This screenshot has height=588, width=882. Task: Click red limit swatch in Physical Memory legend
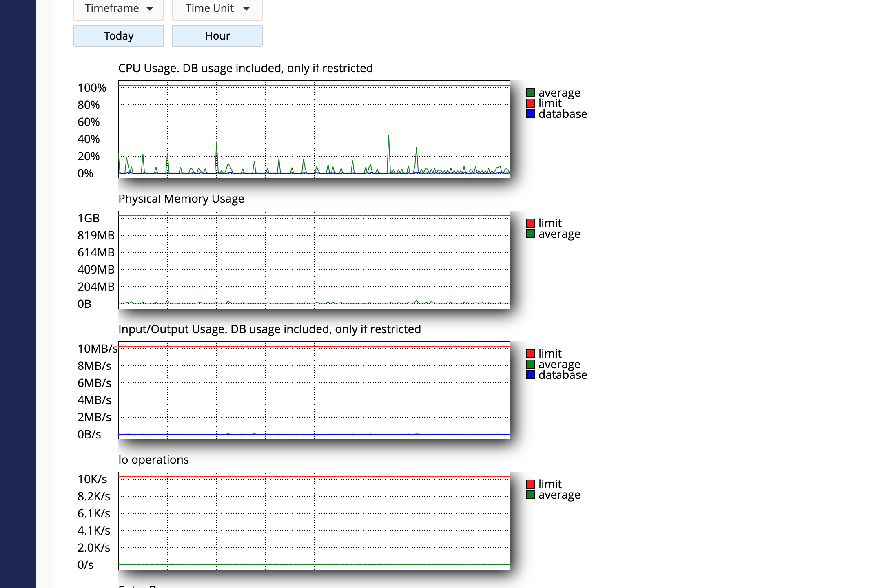(530, 223)
